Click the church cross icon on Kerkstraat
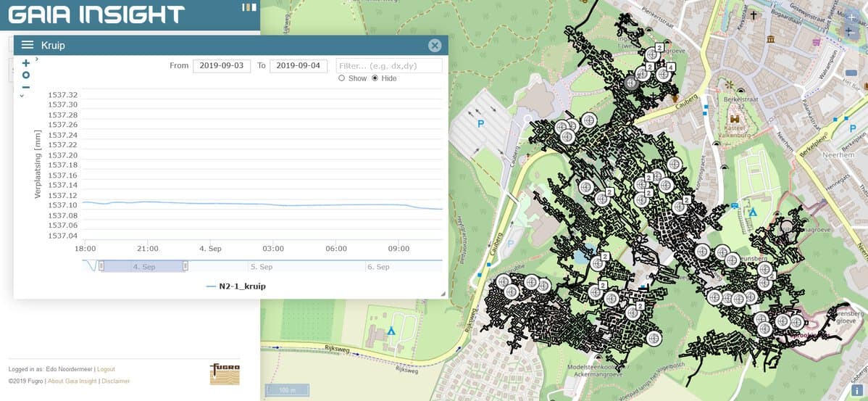Viewport: 868px width, 401px height. tap(753, 15)
